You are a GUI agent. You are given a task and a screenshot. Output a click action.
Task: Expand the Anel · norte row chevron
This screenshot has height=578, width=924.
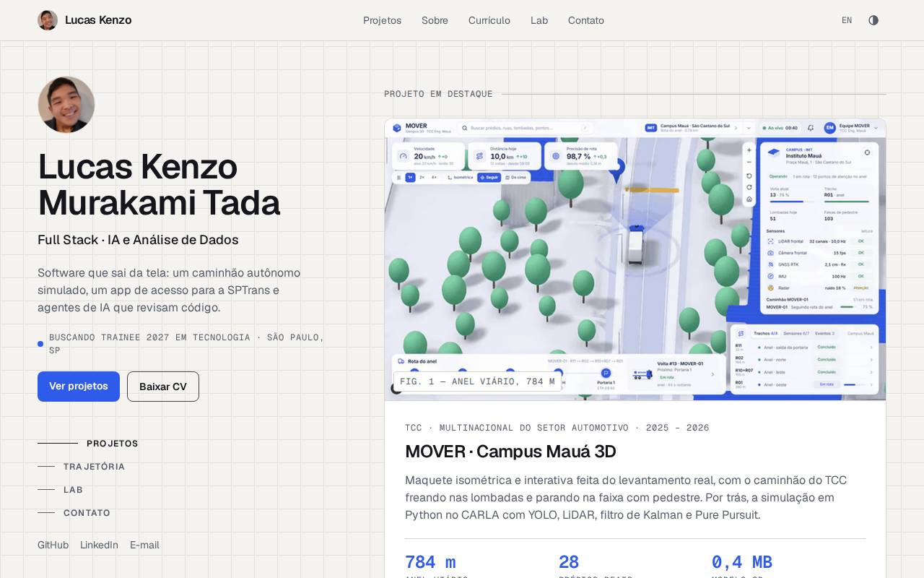point(871,359)
